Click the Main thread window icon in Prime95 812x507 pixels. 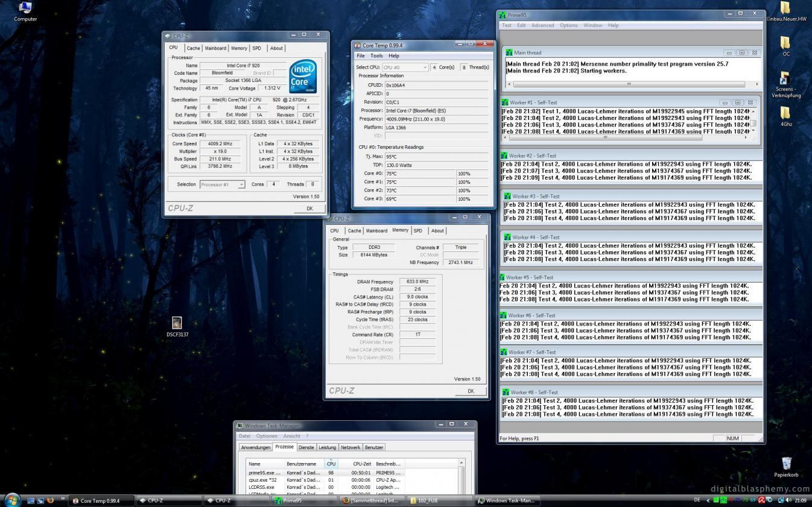click(509, 52)
